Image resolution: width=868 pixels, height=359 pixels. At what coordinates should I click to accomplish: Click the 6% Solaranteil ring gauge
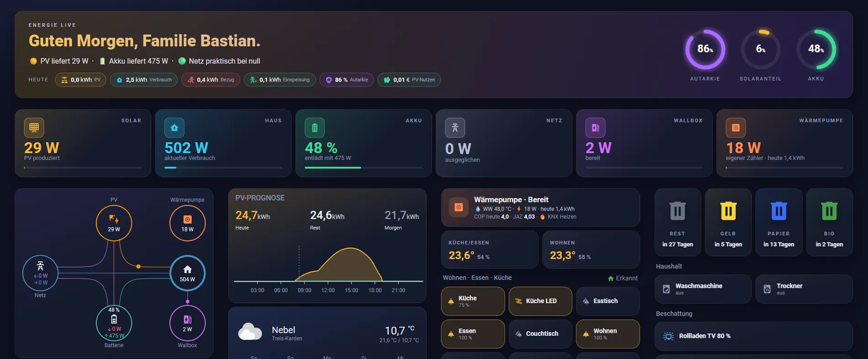click(761, 49)
